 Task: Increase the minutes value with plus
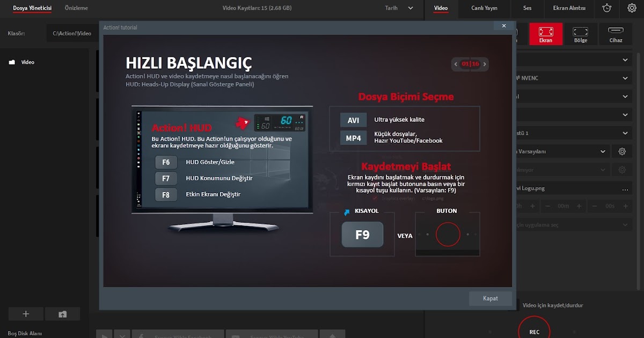[x=579, y=206]
